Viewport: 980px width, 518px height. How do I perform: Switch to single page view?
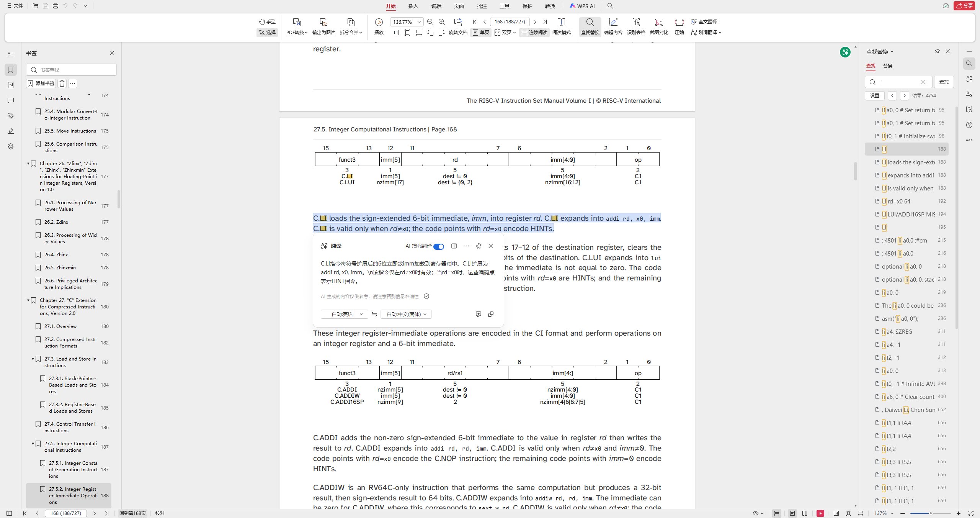coord(481,33)
